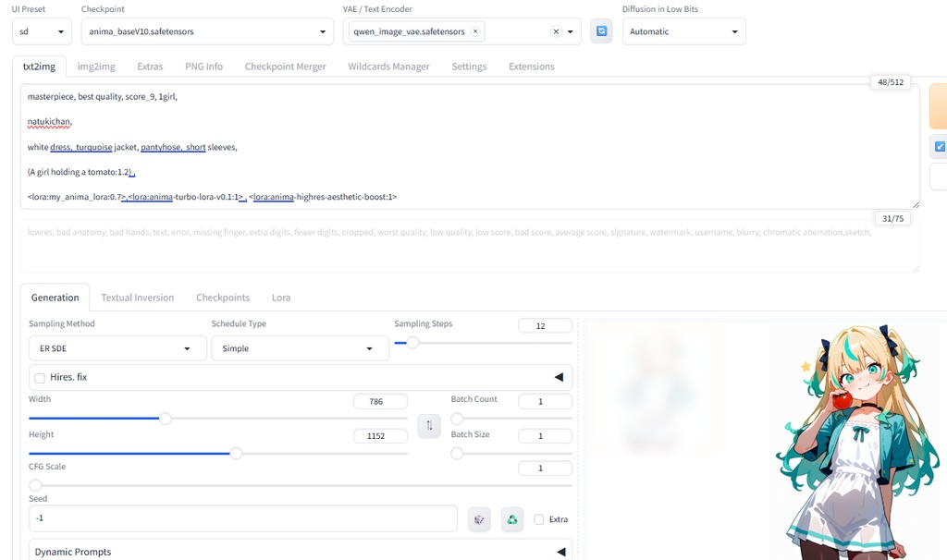
Task: Click the Width slider handle
Action: tap(165, 419)
